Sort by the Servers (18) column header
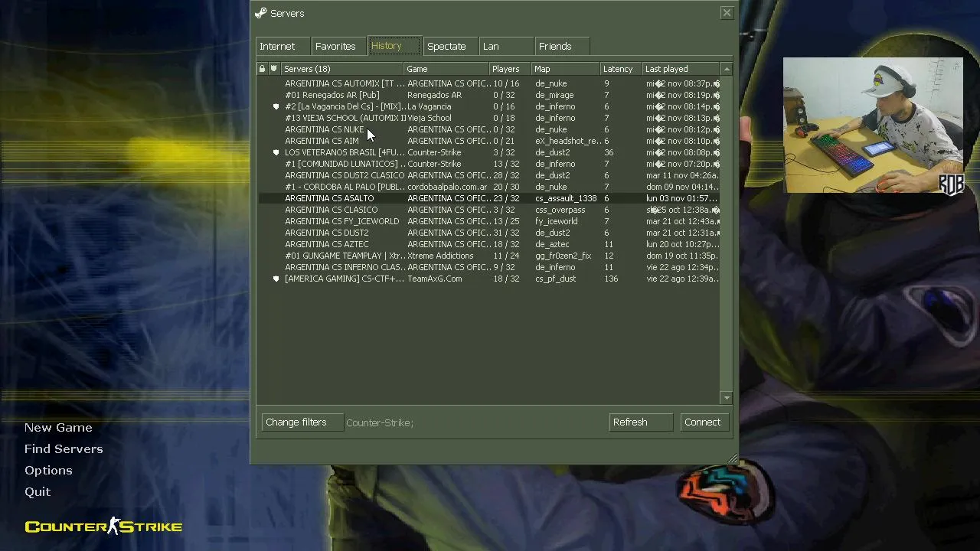Viewport: 980px width, 551px height. (342, 69)
